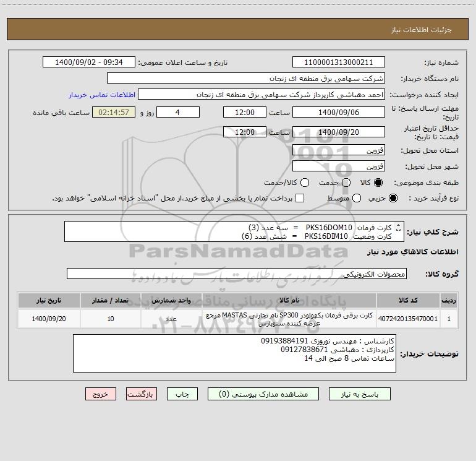Screen dimensions: 476x461
Task: Select the 'جزیی' purchase type radio
Action: pyautogui.click(x=393, y=198)
